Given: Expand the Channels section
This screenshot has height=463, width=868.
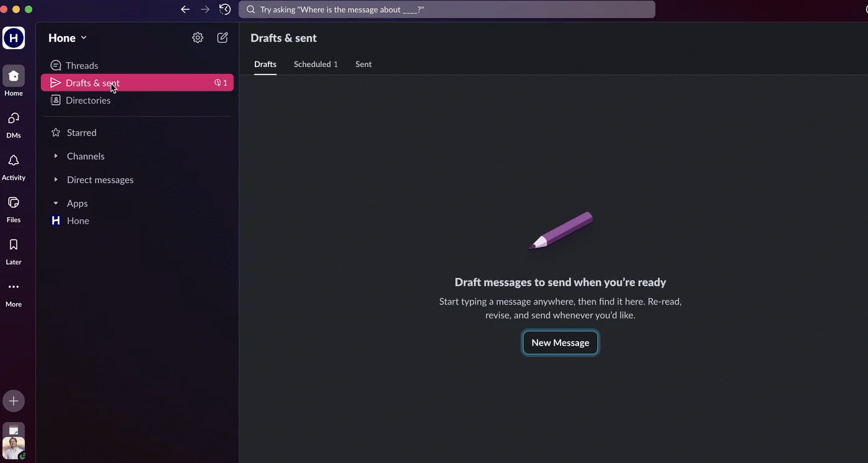Looking at the screenshot, I should (56, 156).
